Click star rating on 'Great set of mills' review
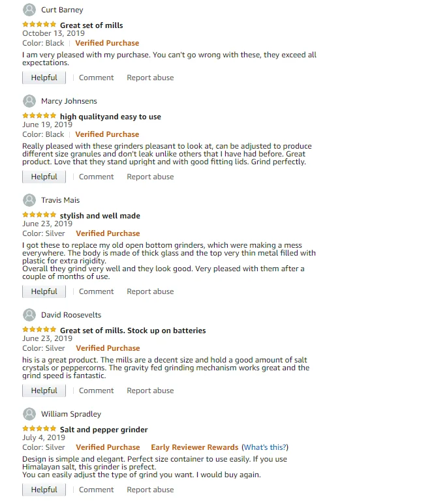Image resolution: width=434 pixels, height=504 pixels. tap(39, 25)
